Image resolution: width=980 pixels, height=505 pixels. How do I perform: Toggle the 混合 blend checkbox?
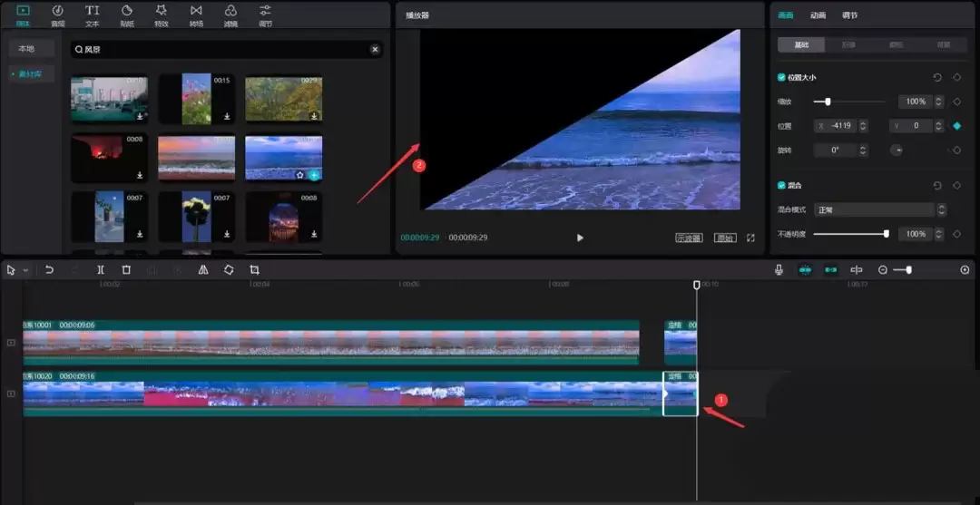tap(781, 185)
